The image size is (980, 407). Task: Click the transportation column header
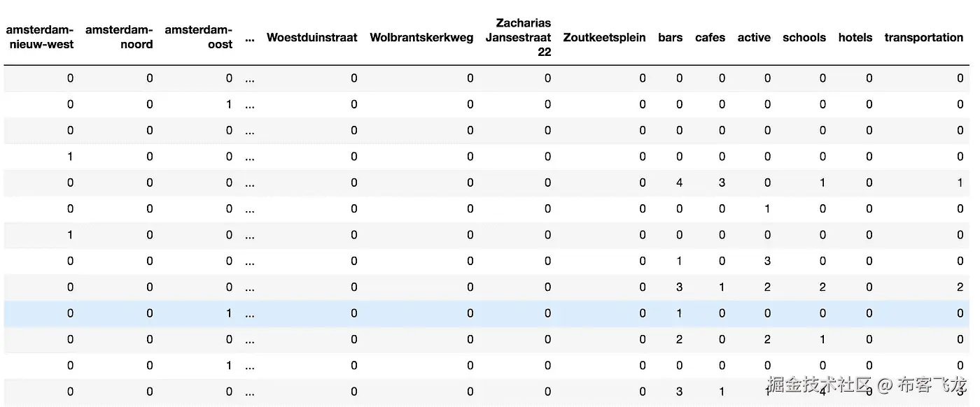[924, 38]
